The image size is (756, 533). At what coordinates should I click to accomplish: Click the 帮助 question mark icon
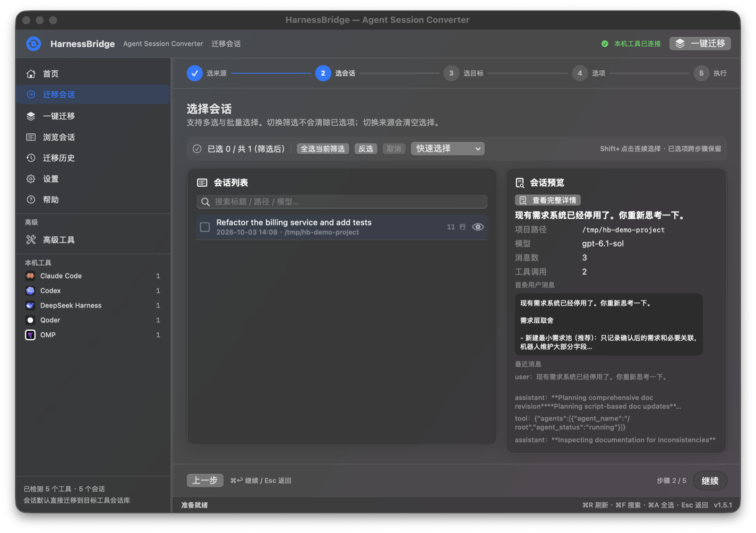click(31, 199)
